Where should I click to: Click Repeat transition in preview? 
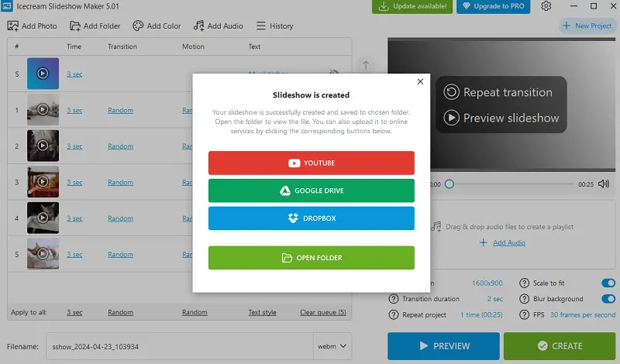click(498, 92)
